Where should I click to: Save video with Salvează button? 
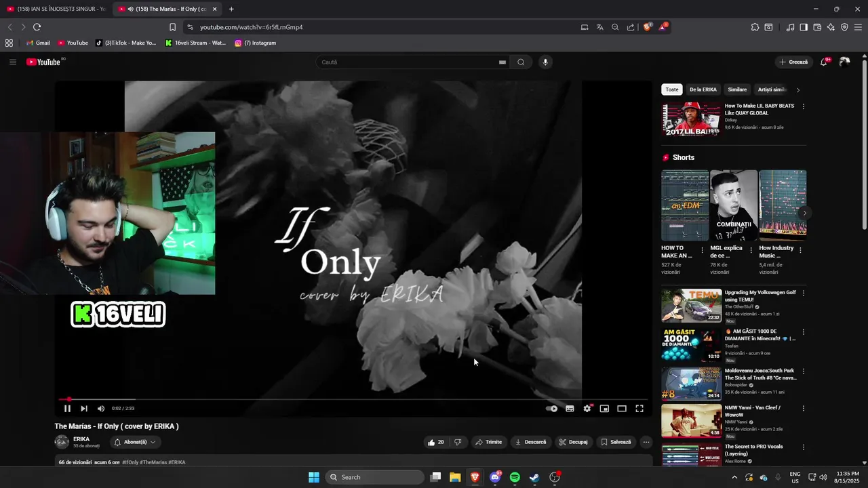click(616, 442)
